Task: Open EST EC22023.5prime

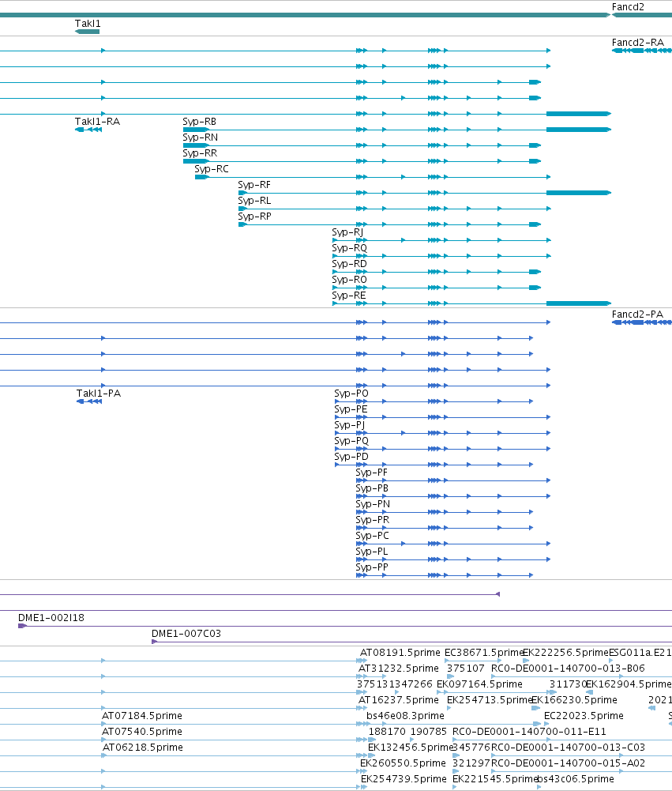Action: pyautogui.click(x=584, y=716)
